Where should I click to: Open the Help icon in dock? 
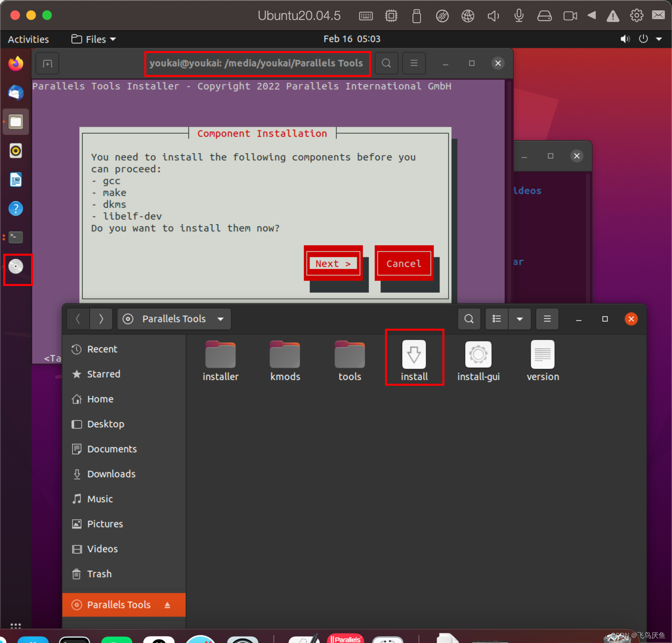(x=16, y=208)
